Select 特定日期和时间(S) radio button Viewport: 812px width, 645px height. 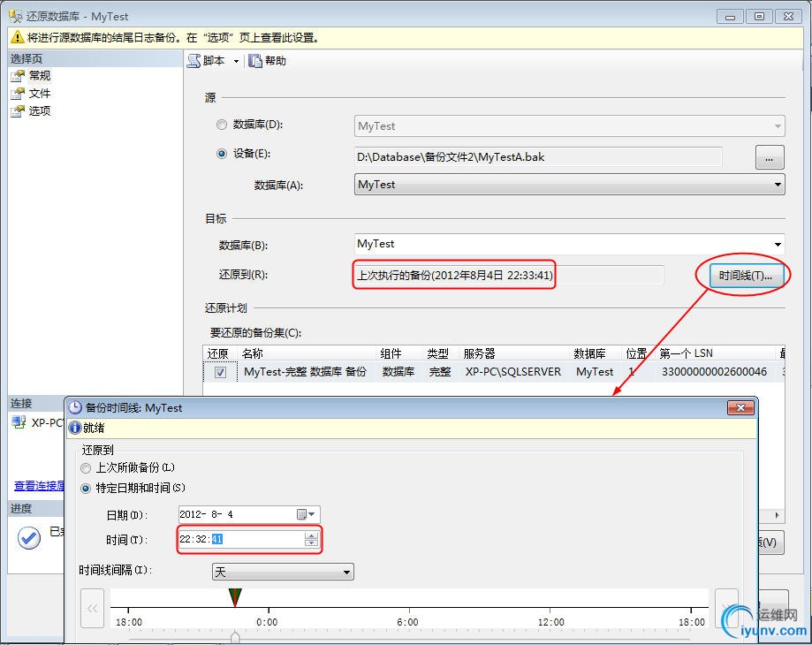point(86,488)
